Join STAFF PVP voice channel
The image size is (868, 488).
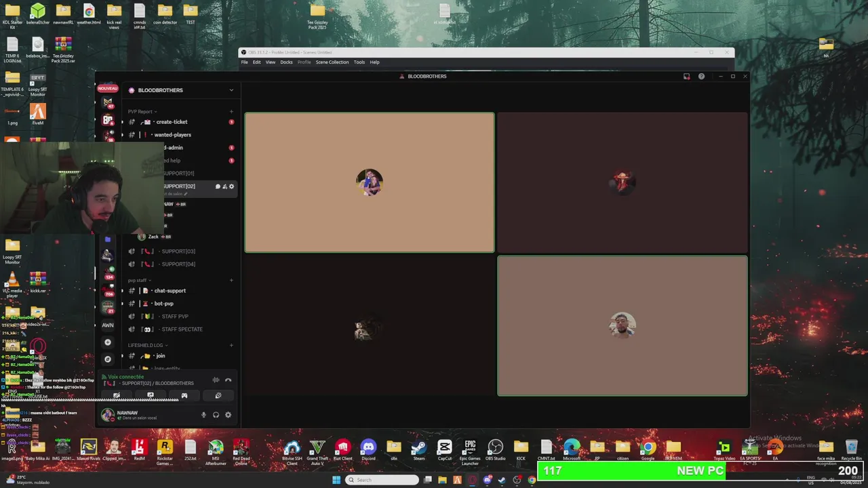[x=181, y=317]
